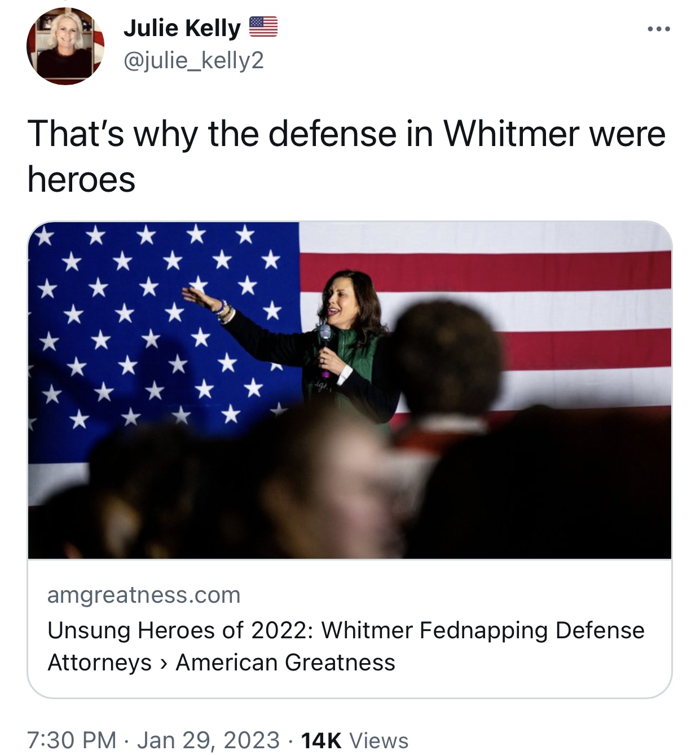Select the tweet text about Whitmer defense
The image size is (700, 755).
click(x=346, y=157)
